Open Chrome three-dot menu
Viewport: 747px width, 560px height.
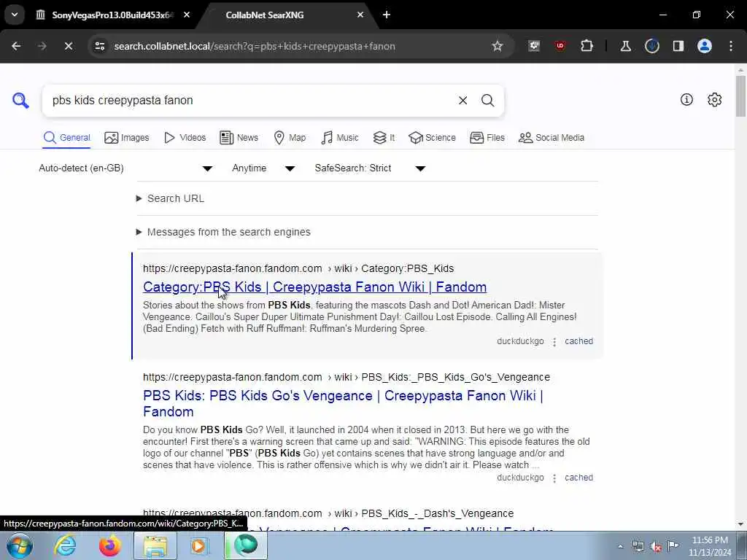coord(731,46)
